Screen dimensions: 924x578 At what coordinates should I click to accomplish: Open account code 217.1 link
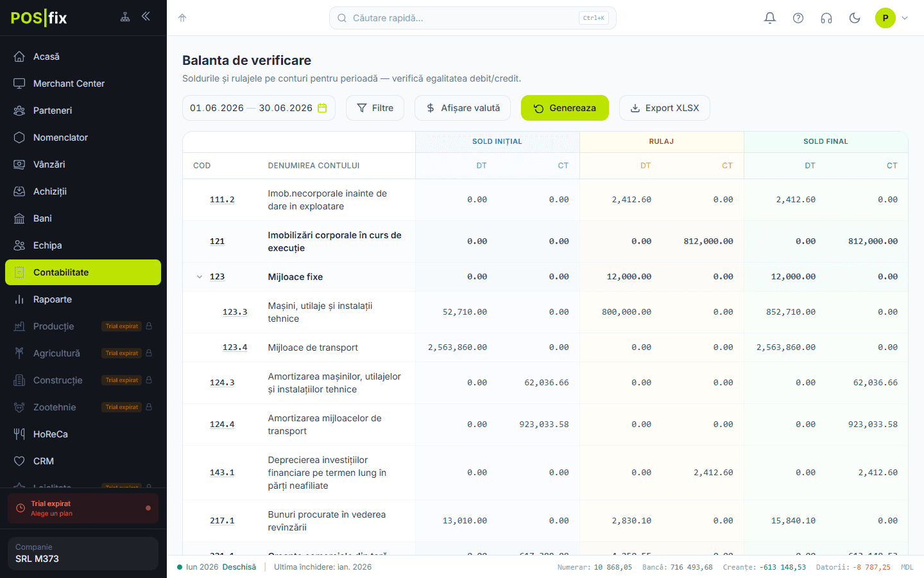[x=222, y=521]
